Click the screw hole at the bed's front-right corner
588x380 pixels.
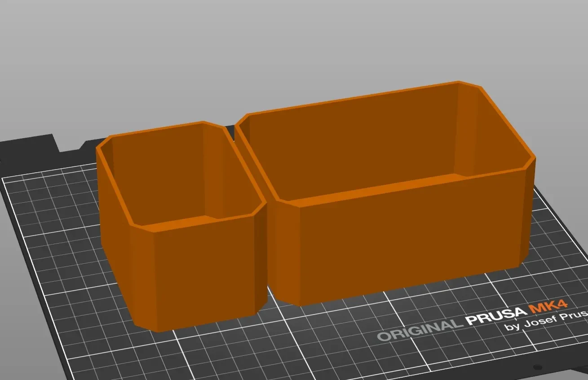[x=538, y=367]
